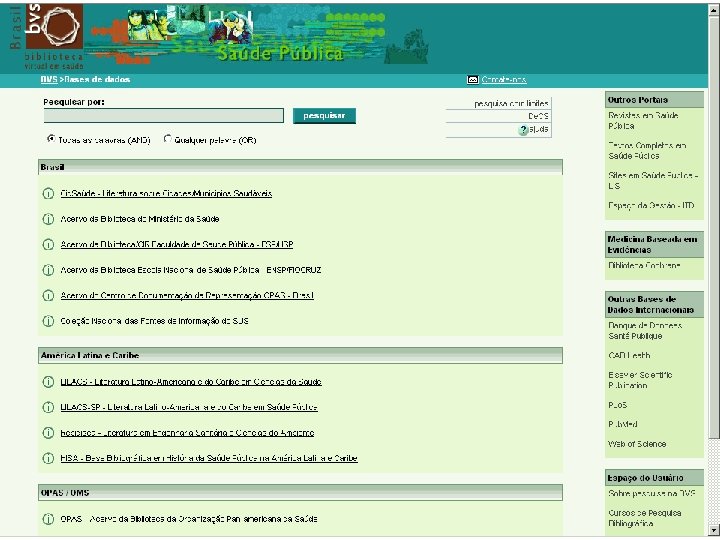Open info icon beside OPAS library acervo
This screenshot has width=720, height=540.
[48, 519]
